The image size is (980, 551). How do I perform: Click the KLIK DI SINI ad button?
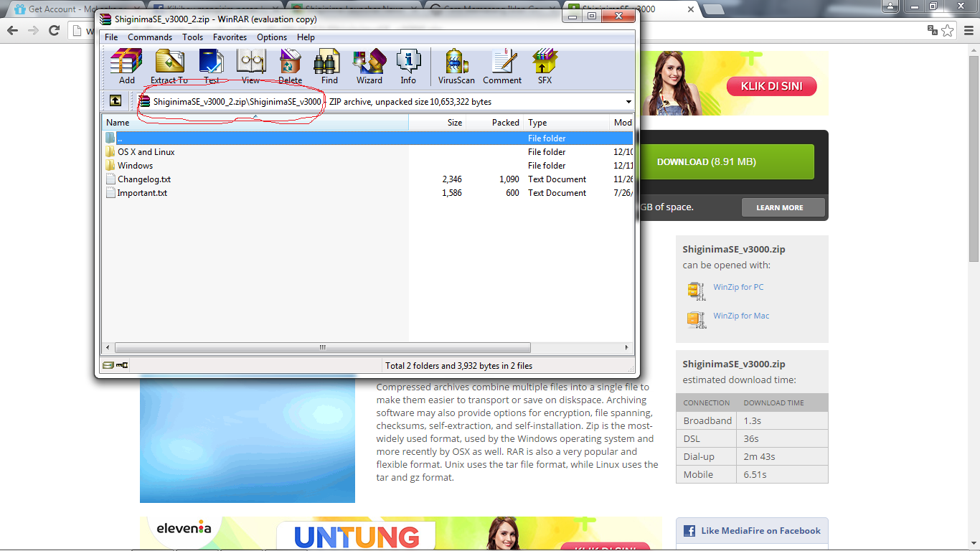coord(771,87)
